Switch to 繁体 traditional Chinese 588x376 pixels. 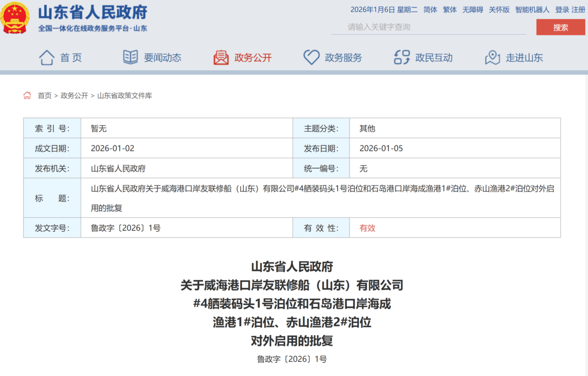[x=450, y=10]
